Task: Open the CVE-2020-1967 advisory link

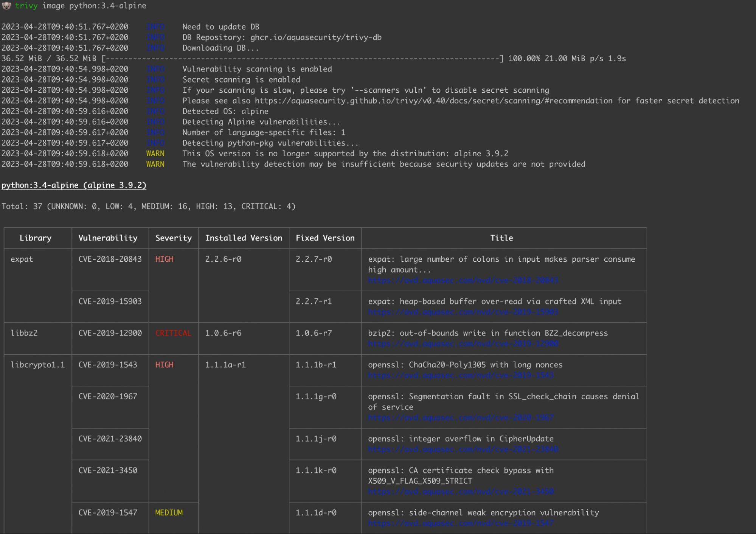Action: point(461,418)
